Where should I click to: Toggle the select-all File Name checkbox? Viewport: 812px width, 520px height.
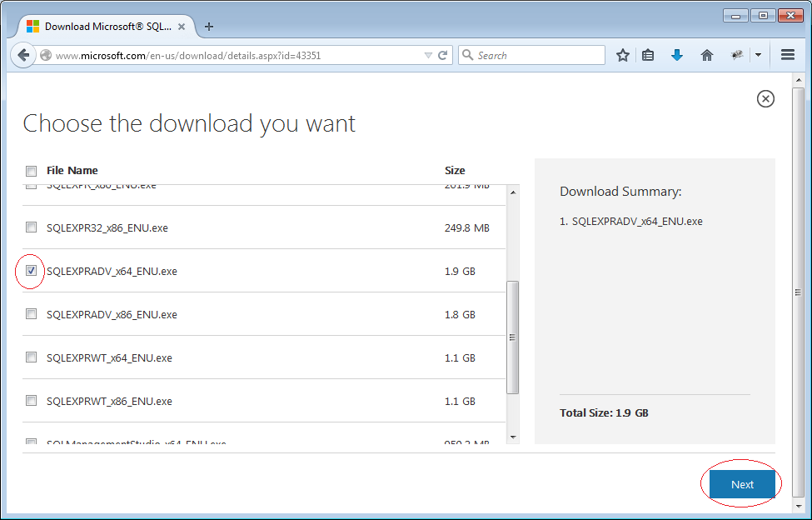coord(31,171)
